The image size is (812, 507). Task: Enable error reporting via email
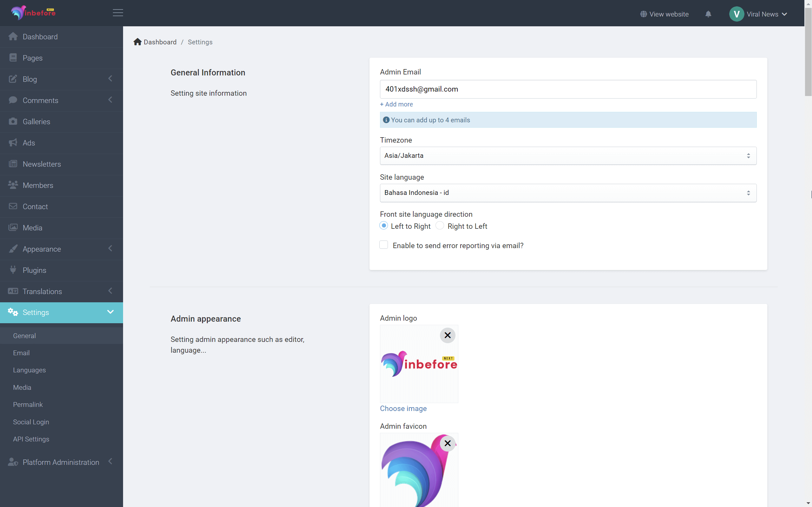tap(383, 245)
